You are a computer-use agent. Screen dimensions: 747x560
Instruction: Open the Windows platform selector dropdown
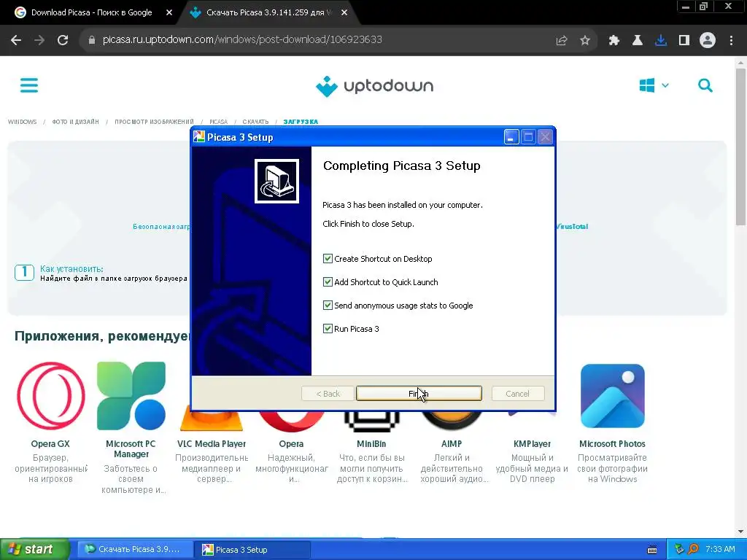pos(654,86)
